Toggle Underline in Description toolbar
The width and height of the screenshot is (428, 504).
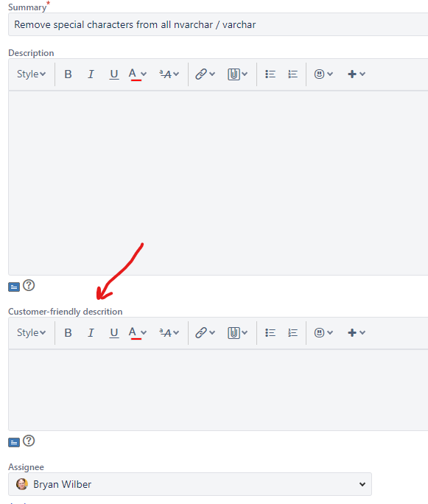click(x=114, y=74)
